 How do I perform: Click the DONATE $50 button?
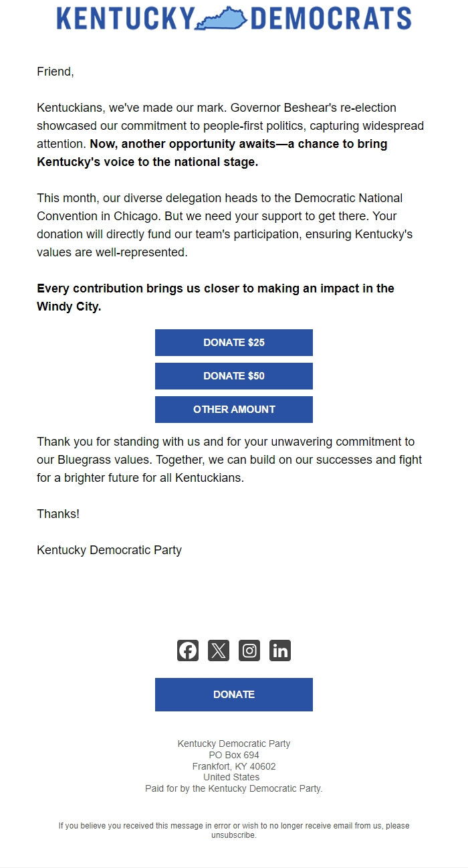point(233,375)
